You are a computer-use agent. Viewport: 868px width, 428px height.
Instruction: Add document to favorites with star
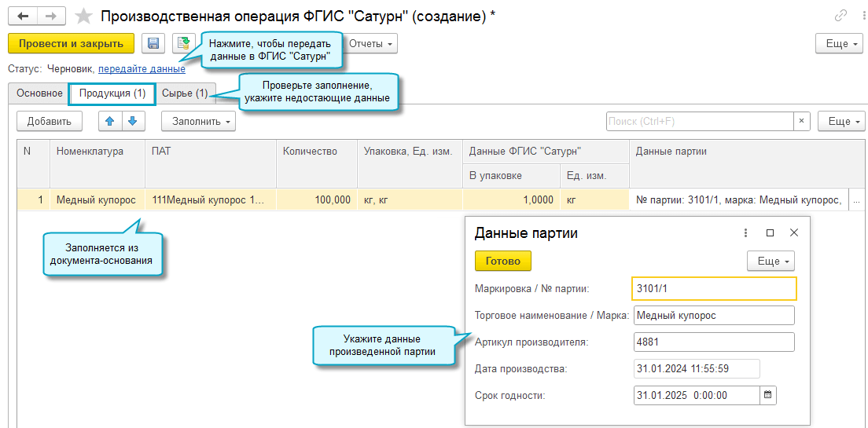83,16
